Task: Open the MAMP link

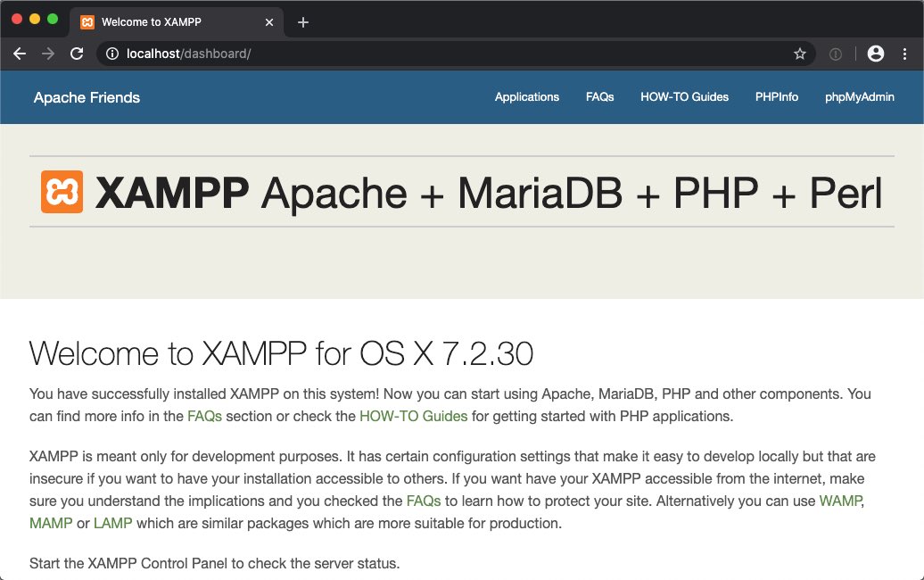Action: (x=51, y=524)
